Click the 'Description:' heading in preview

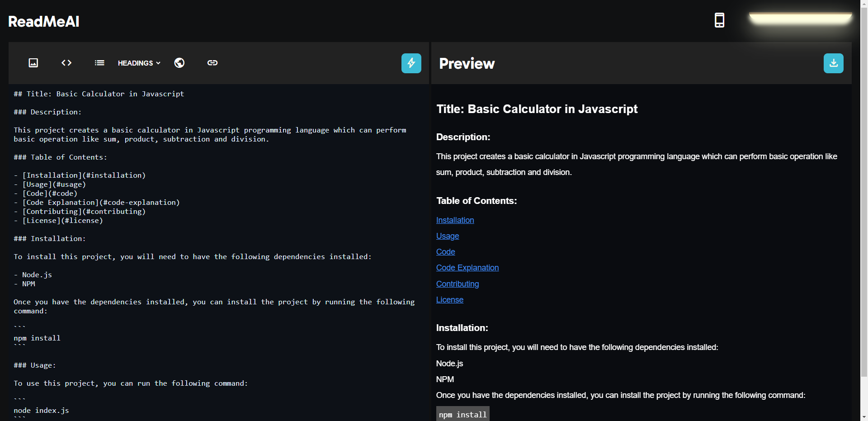[463, 137]
